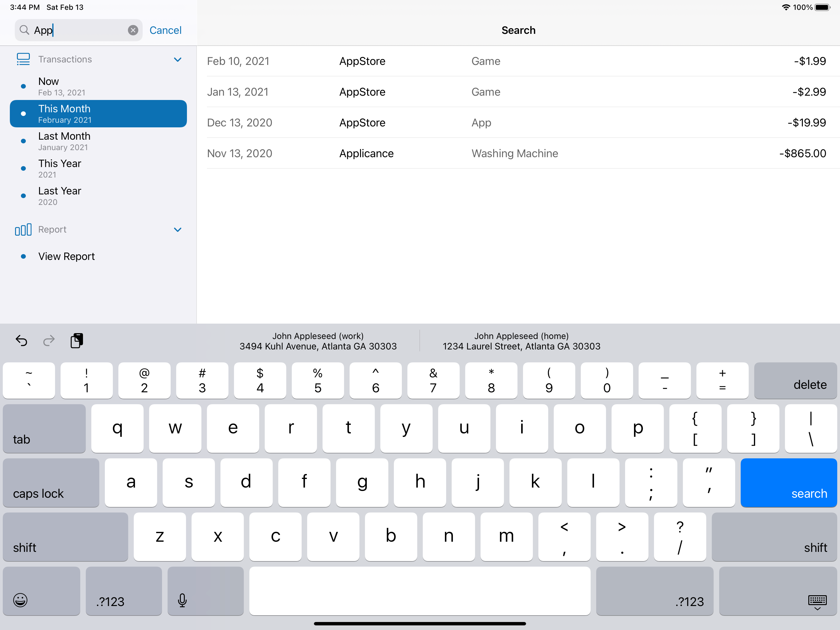
Task: Tap the letter g key
Action: tap(362, 483)
